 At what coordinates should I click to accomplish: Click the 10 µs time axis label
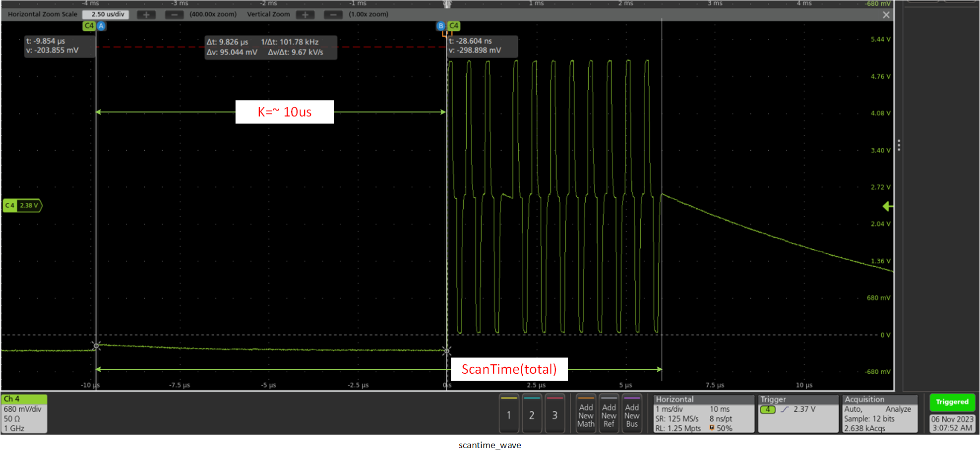pyautogui.click(x=804, y=385)
